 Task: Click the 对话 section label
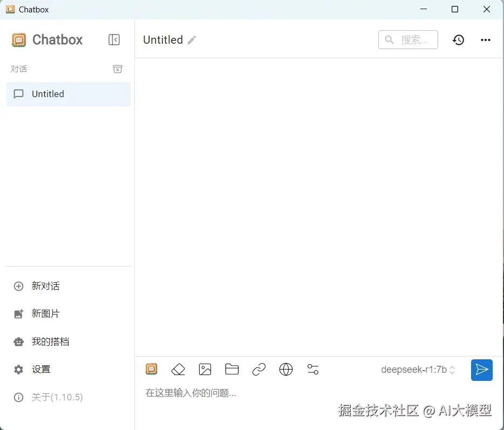coord(19,69)
